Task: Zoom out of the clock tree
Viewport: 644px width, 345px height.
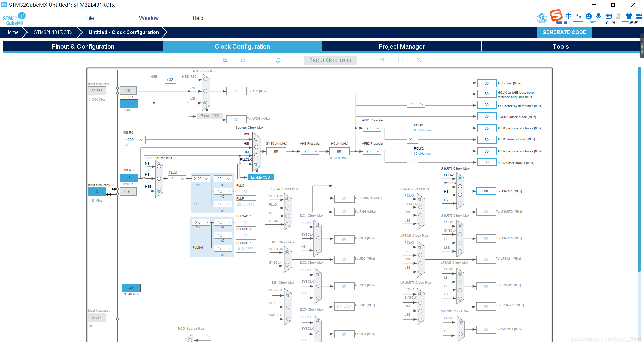Action: [419, 60]
